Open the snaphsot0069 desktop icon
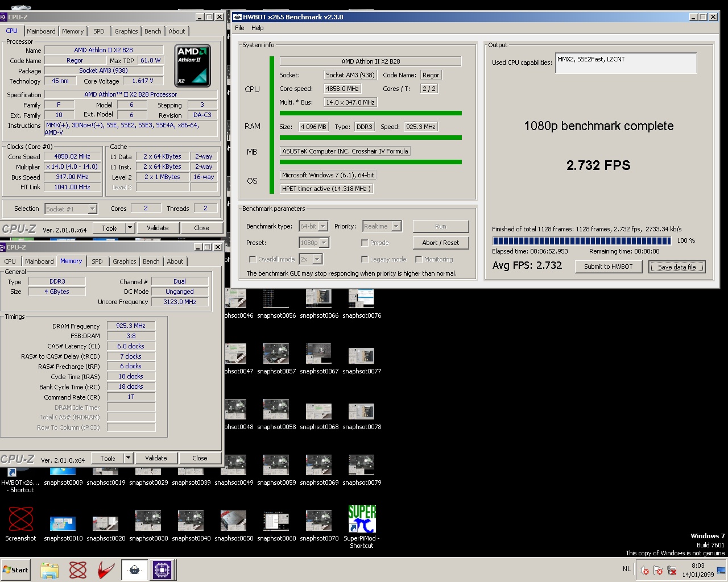Screen dimensions: 728x582 pyautogui.click(x=319, y=471)
